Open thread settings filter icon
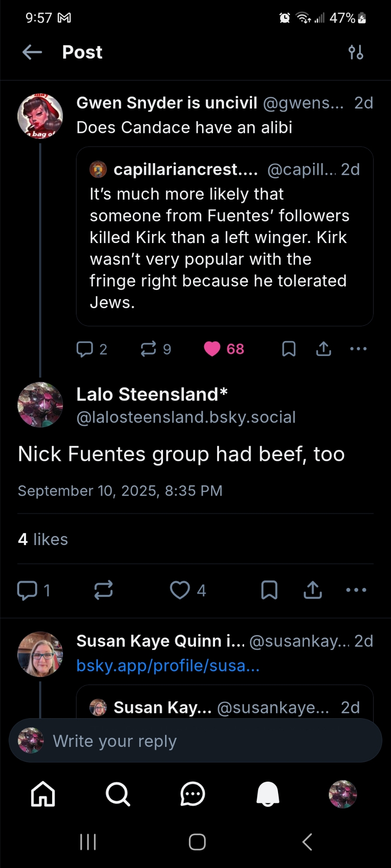 click(x=356, y=53)
